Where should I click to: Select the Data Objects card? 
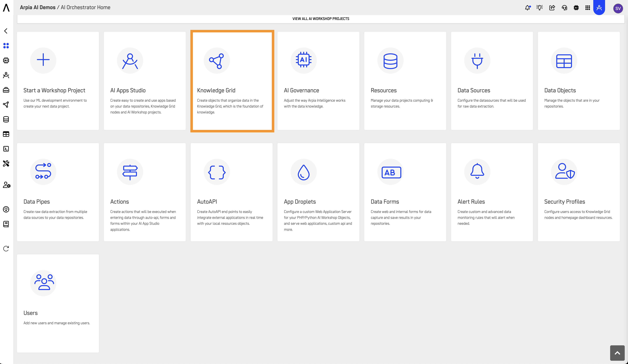(579, 81)
